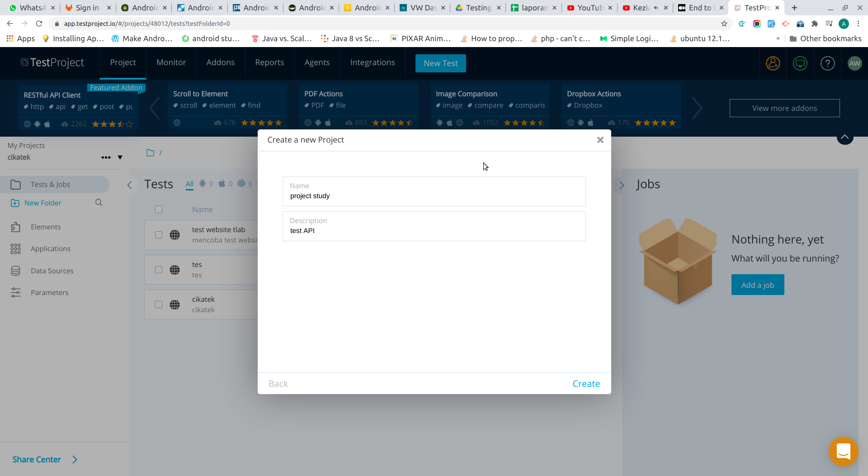Open Data Sources from the sidebar
This screenshot has width=868, height=476.
(x=52, y=271)
